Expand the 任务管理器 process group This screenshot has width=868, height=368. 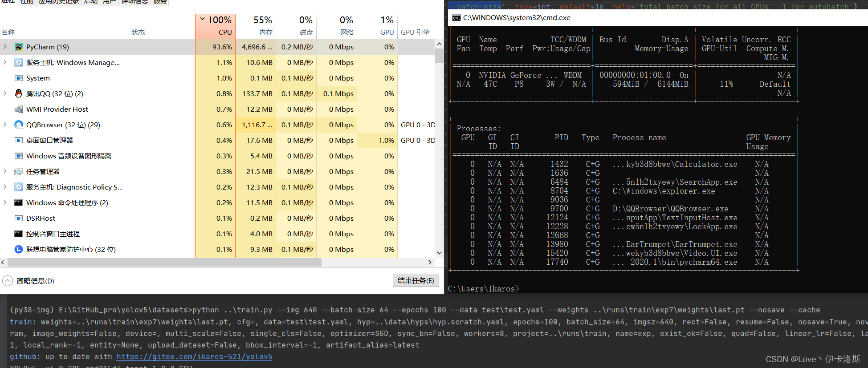pyautogui.click(x=5, y=171)
